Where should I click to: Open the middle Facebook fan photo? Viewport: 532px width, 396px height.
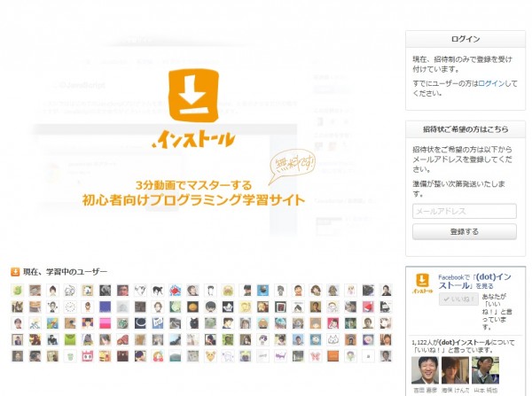coord(455,370)
